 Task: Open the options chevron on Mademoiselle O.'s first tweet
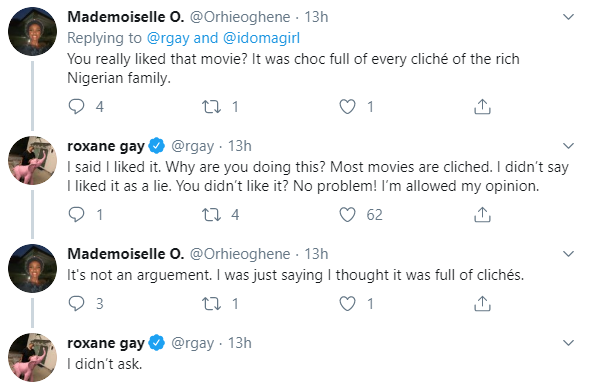click(x=568, y=17)
